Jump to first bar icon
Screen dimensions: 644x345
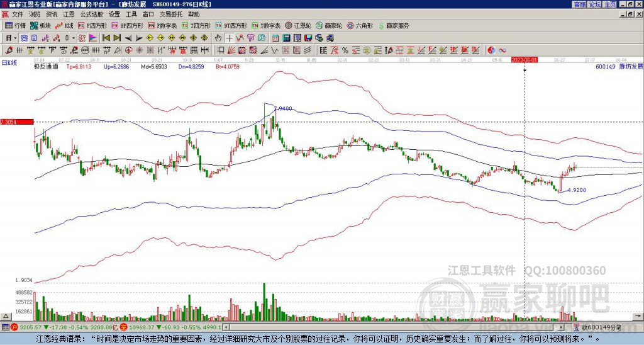pos(106,38)
